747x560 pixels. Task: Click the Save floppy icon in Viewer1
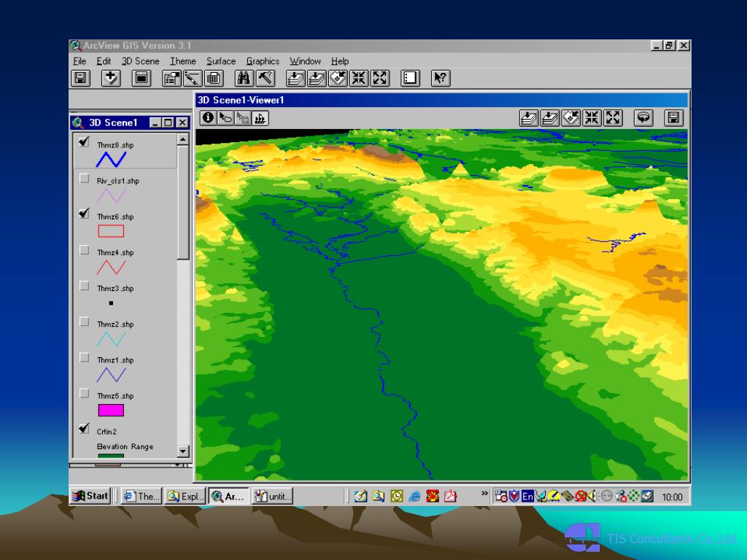[673, 117]
